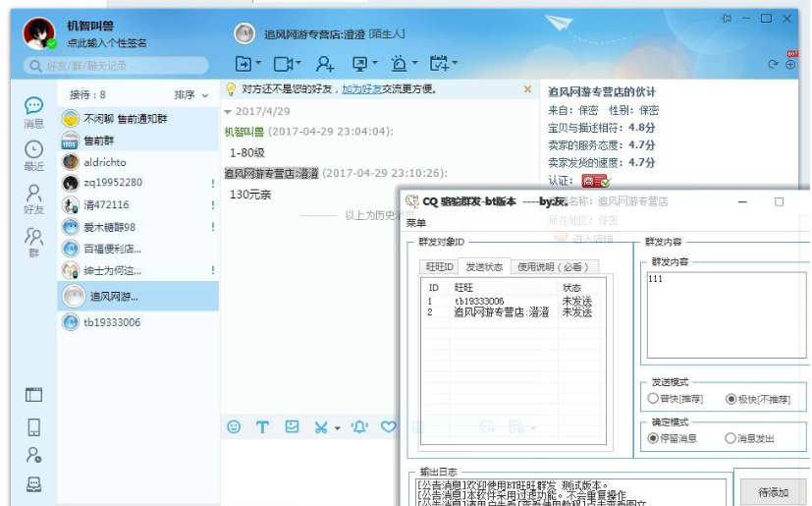This screenshot has width=812, height=506.
Task: Open the 菜单 menu in CQ window
Action: coord(416,223)
